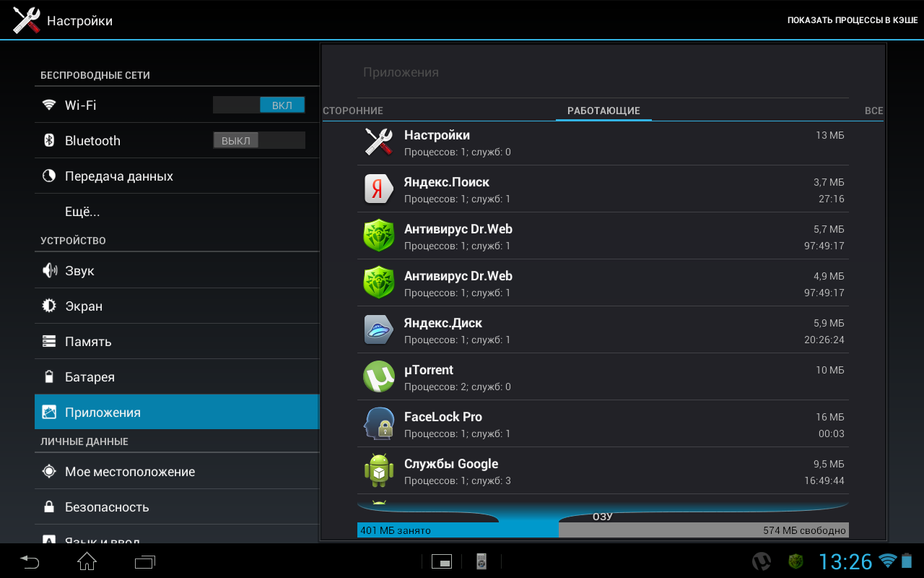Tap the Передача данных icon
The image size is (924, 578).
pyautogui.click(x=49, y=176)
